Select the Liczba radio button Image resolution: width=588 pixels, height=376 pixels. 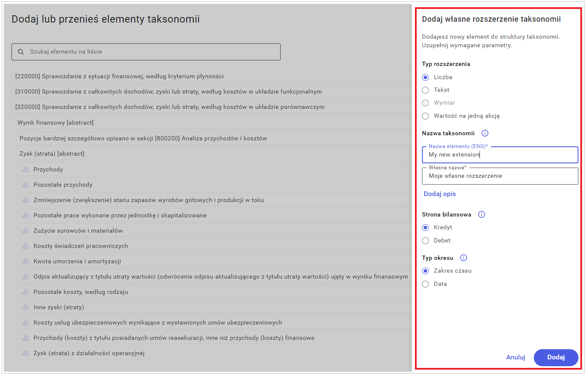click(x=425, y=77)
